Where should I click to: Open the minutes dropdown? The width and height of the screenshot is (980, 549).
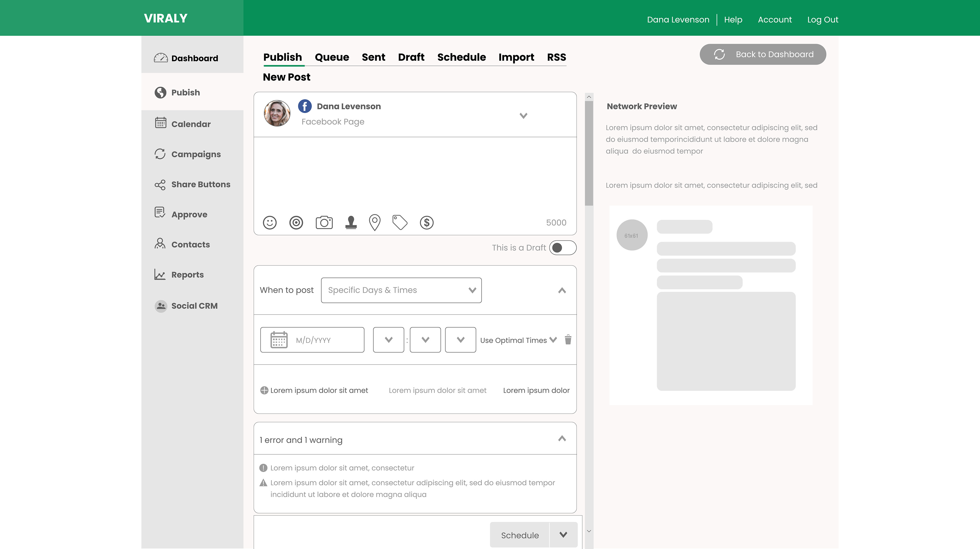click(425, 340)
